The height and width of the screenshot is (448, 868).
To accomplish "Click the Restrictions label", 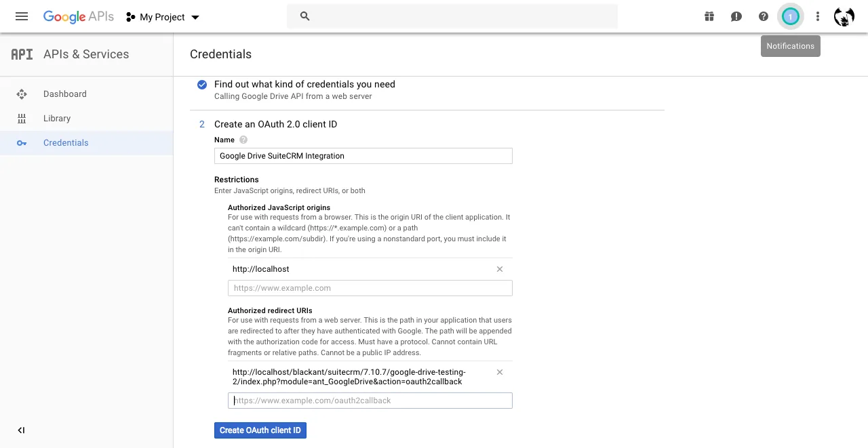I will 237,180.
